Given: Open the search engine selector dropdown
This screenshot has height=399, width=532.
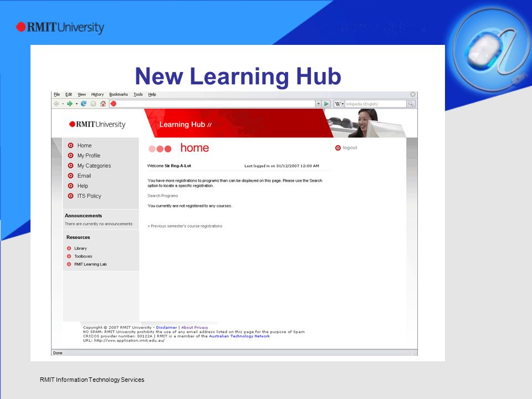Looking at the screenshot, I should pos(342,104).
